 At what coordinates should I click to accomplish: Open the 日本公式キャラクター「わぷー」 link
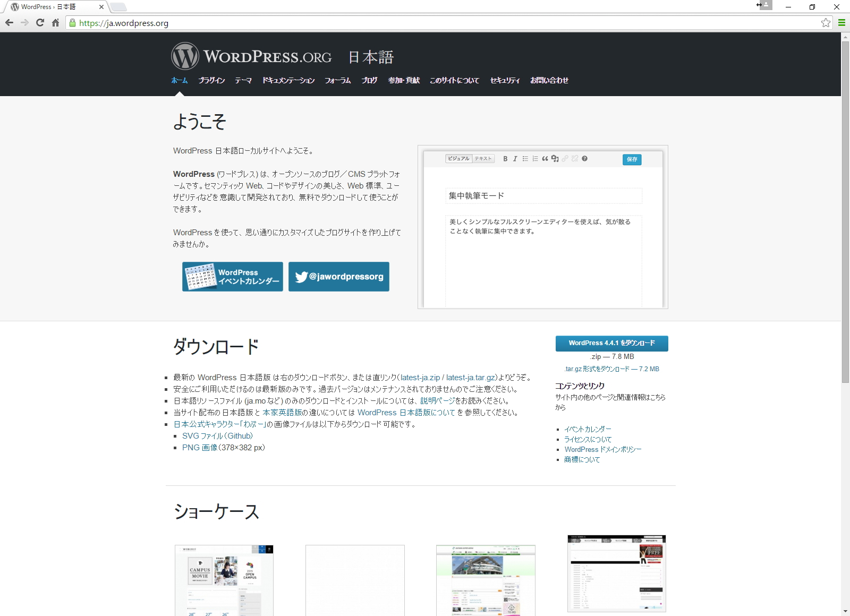(x=220, y=424)
